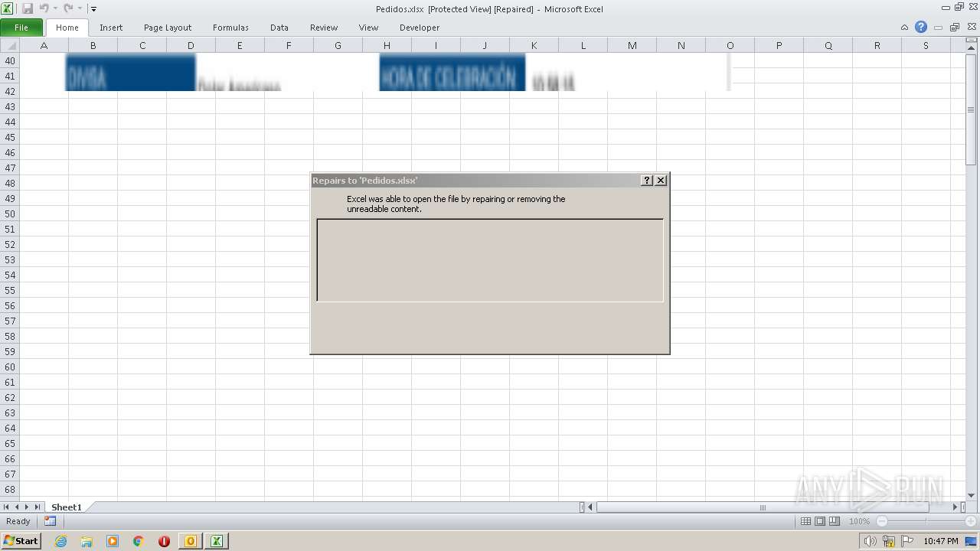
Task: Click the HORA DE CELEBRACIÓN blue header
Action: click(452, 72)
